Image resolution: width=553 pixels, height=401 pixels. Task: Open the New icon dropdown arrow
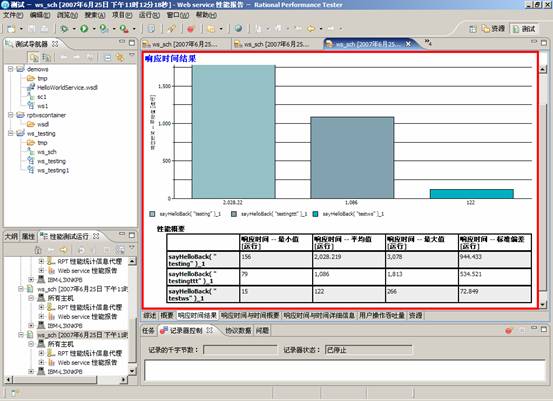pyautogui.click(x=21, y=29)
